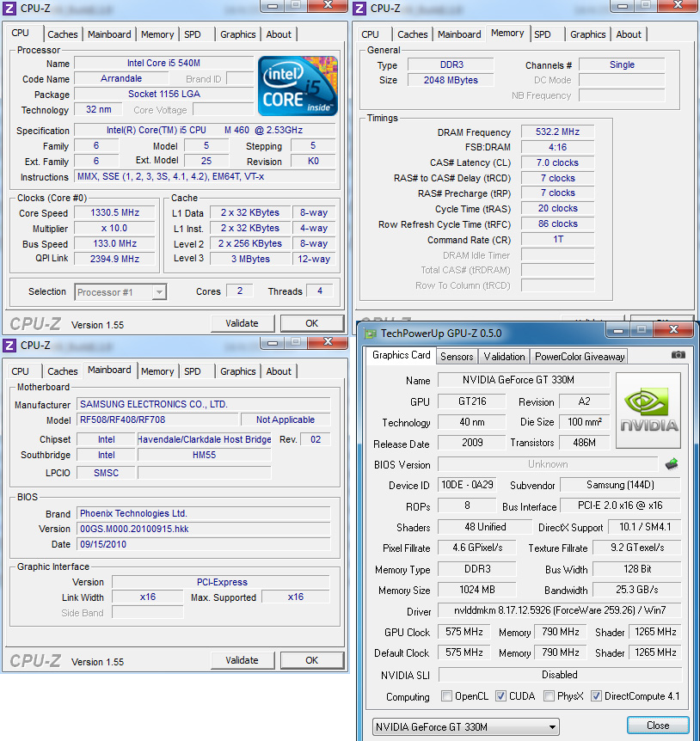Select CPU tab in the Memory window

point(370,34)
